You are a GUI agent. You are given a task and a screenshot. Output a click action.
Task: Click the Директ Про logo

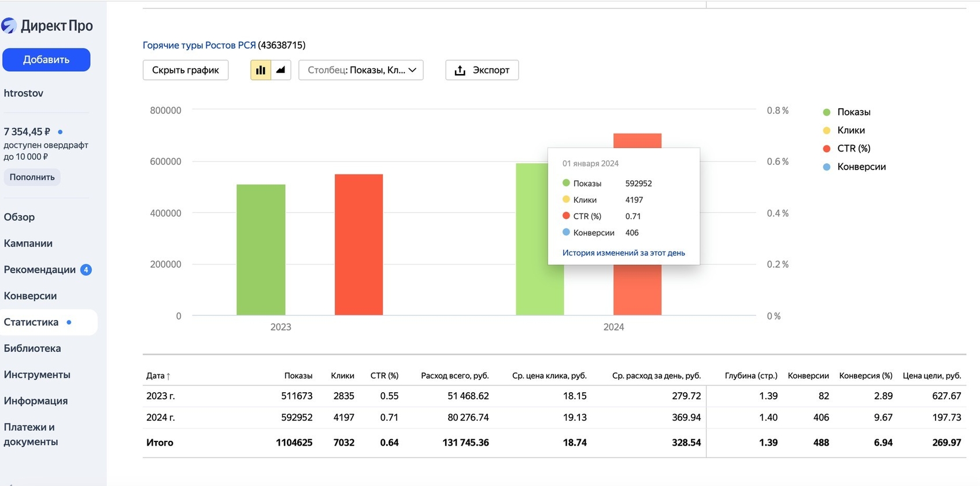click(47, 25)
